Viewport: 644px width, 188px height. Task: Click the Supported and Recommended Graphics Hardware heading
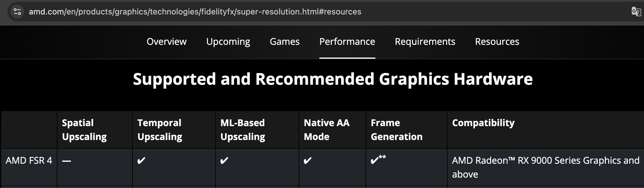pyautogui.click(x=333, y=79)
